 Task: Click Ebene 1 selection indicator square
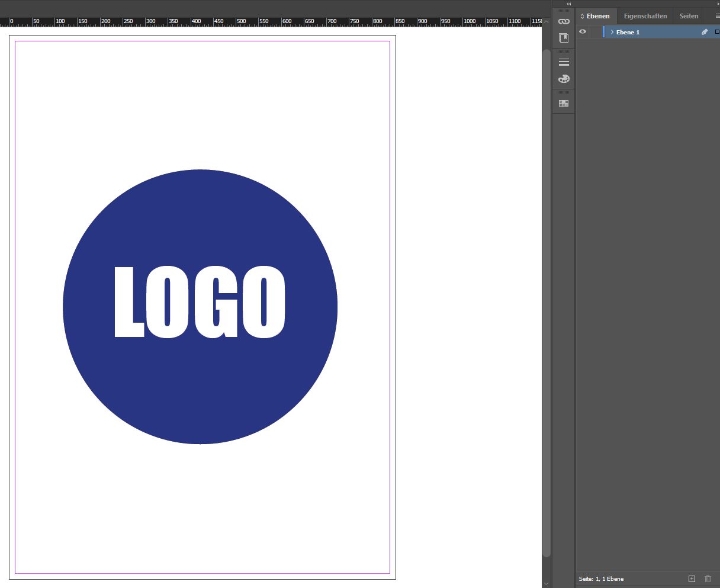coord(717,32)
